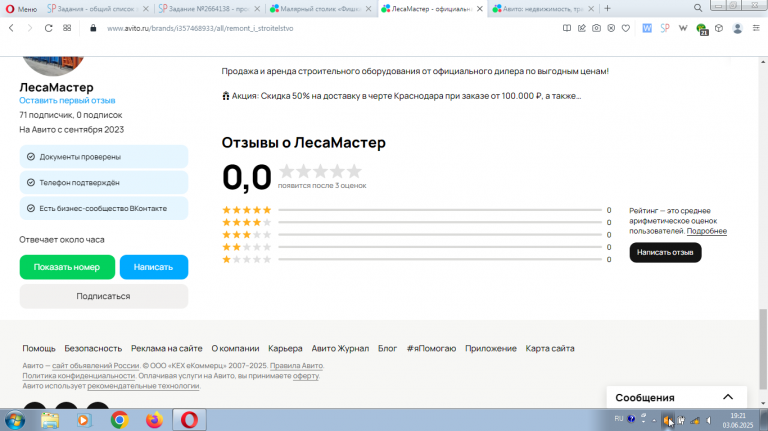768x431 pixels.
Task: Open #яПомогаю footer link
Action: pyautogui.click(x=431, y=349)
